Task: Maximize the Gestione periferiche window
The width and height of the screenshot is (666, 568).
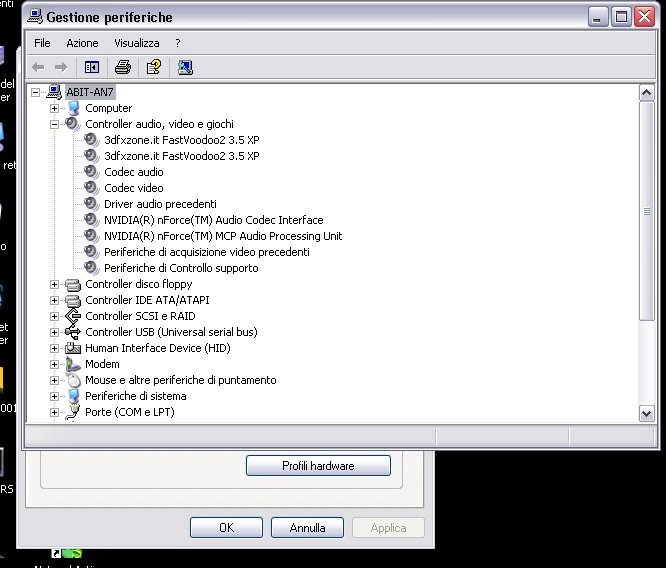Action: click(621, 17)
